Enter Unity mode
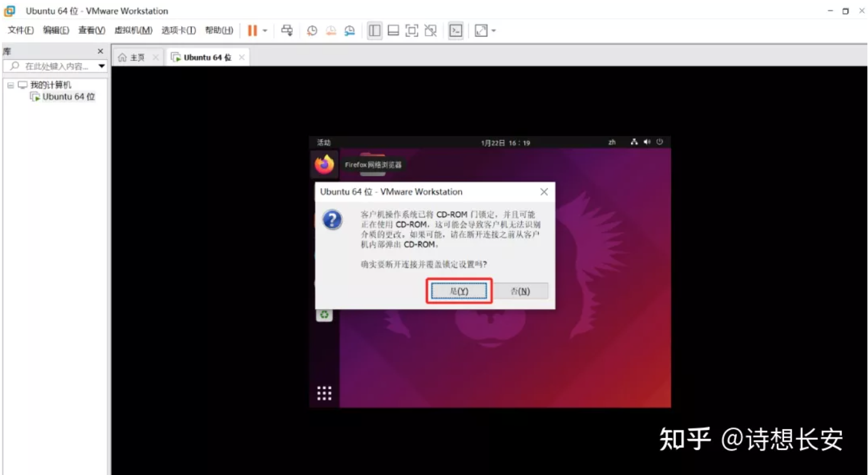Image resolution: width=868 pixels, height=475 pixels. tap(430, 29)
